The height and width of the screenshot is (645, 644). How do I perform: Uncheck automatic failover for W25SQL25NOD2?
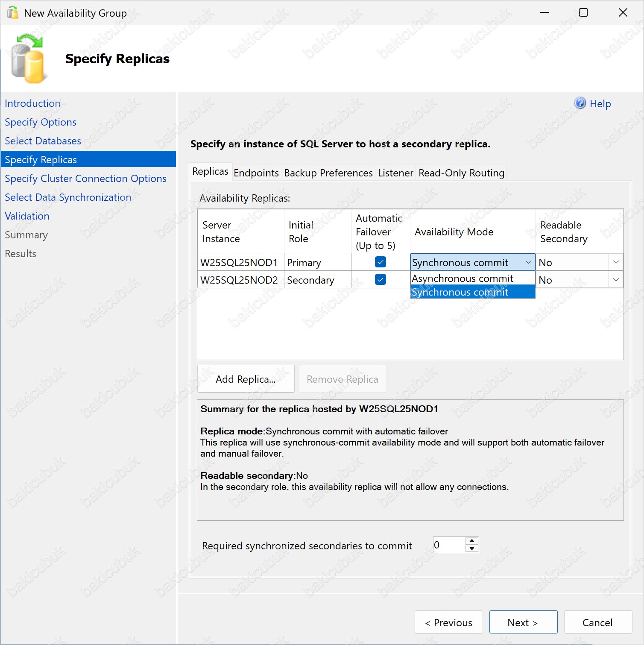[380, 279]
